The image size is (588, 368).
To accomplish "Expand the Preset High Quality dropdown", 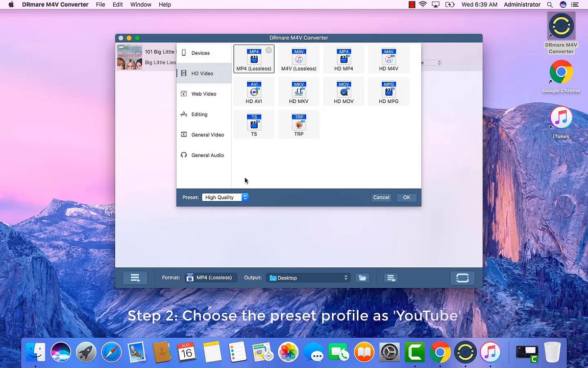I will tap(225, 197).
